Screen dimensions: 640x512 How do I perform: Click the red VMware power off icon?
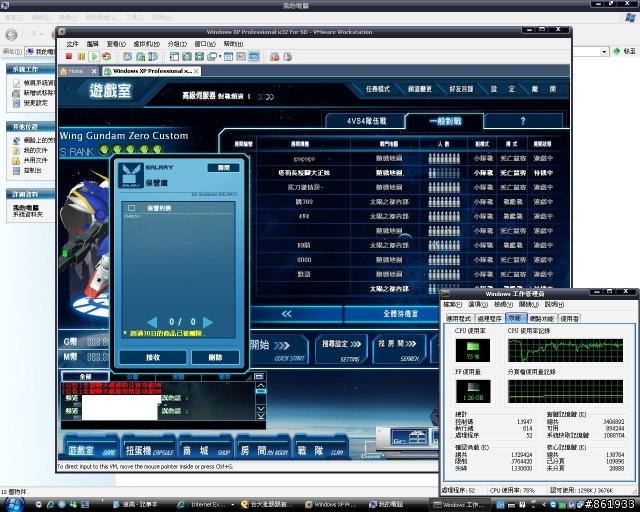69,56
